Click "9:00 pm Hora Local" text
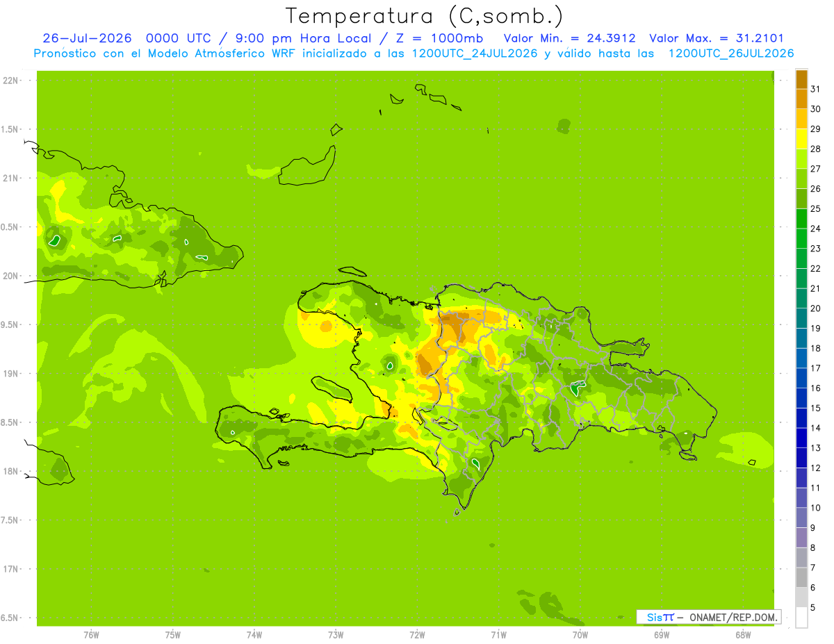 coord(302,38)
